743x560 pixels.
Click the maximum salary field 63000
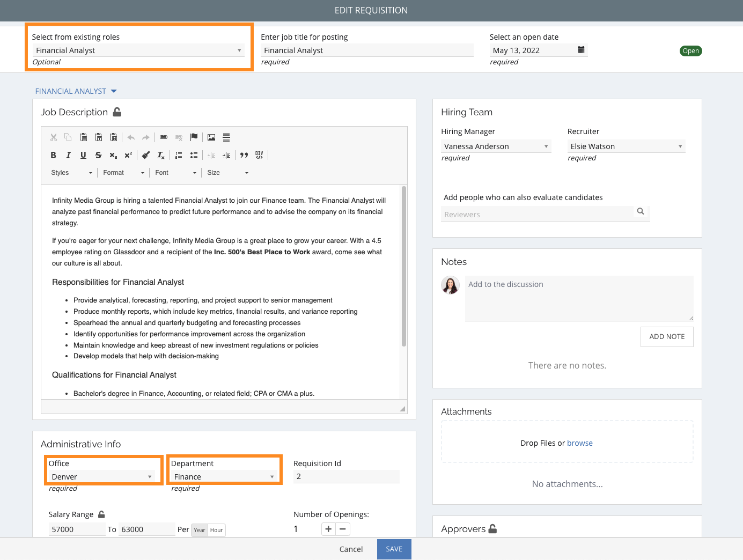coord(147,529)
